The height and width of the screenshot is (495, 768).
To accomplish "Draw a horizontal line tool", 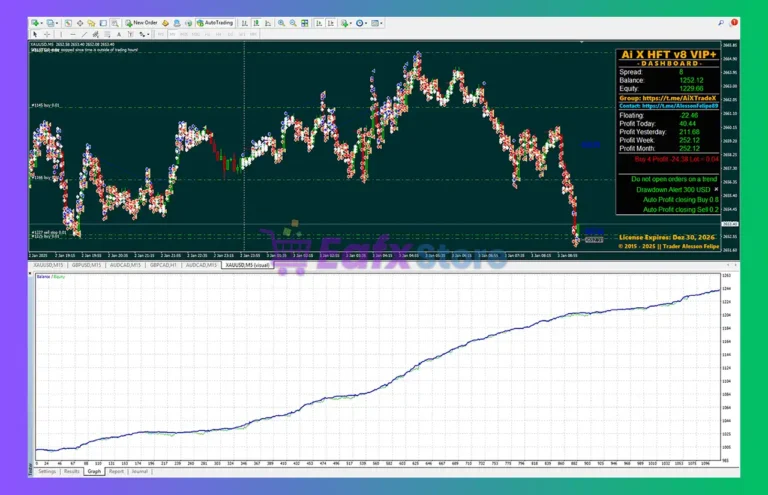I will pos(73,34).
